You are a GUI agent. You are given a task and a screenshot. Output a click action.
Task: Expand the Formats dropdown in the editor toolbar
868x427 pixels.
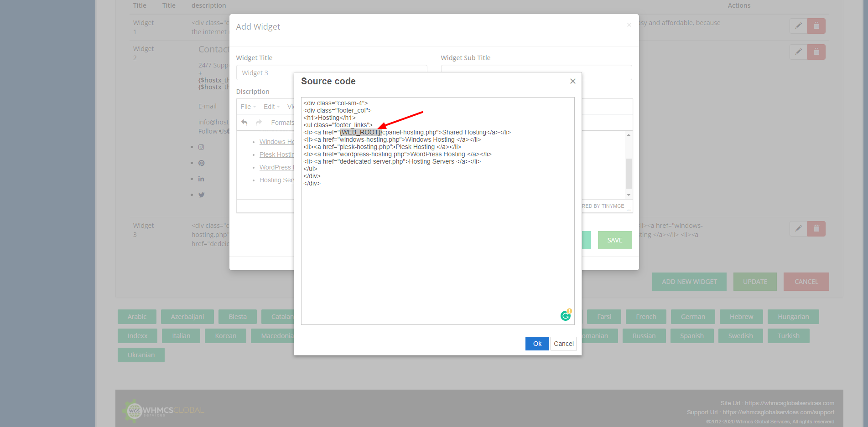pos(282,123)
